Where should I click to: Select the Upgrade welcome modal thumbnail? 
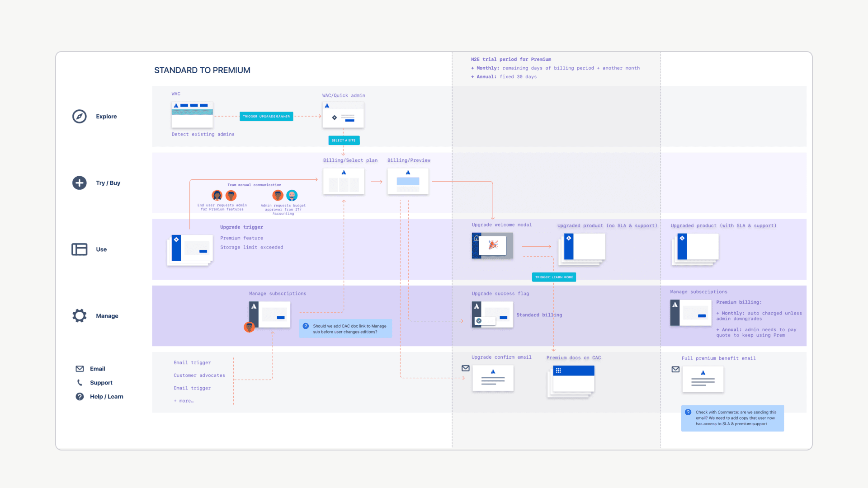point(492,246)
